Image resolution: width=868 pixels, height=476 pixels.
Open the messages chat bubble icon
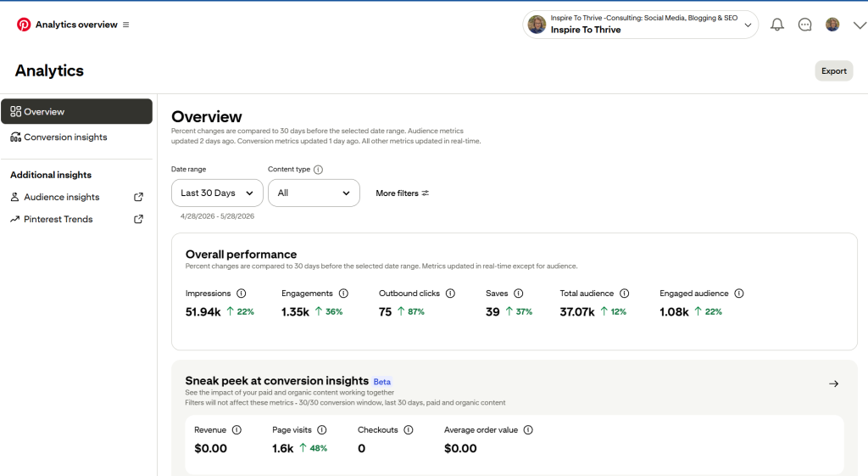[x=805, y=25]
